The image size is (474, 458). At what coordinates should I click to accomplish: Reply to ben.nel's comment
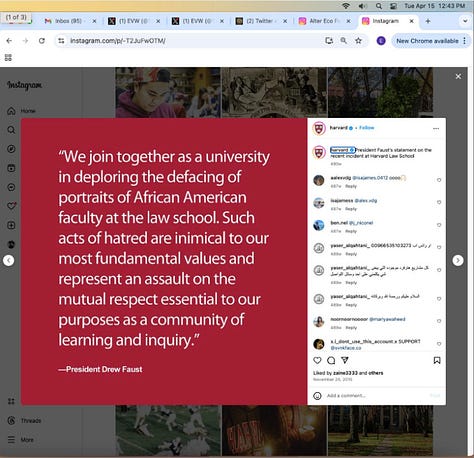351,231
